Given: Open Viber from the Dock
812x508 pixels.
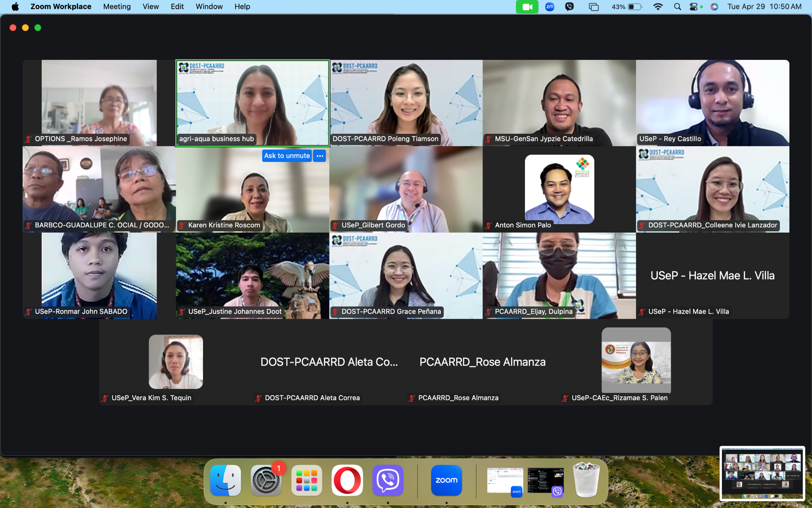Looking at the screenshot, I should click(388, 480).
